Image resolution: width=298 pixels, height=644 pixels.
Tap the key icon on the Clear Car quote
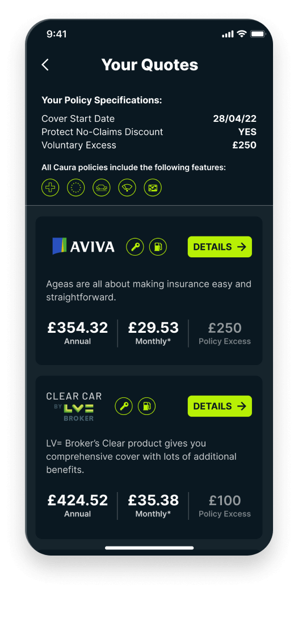click(x=124, y=406)
